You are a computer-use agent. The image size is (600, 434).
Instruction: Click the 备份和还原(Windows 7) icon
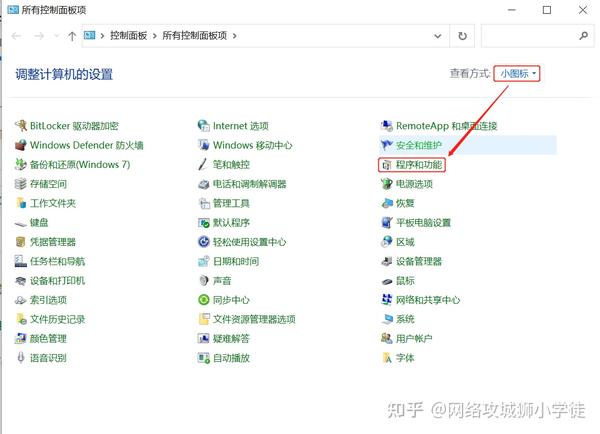tap(20, 165)
